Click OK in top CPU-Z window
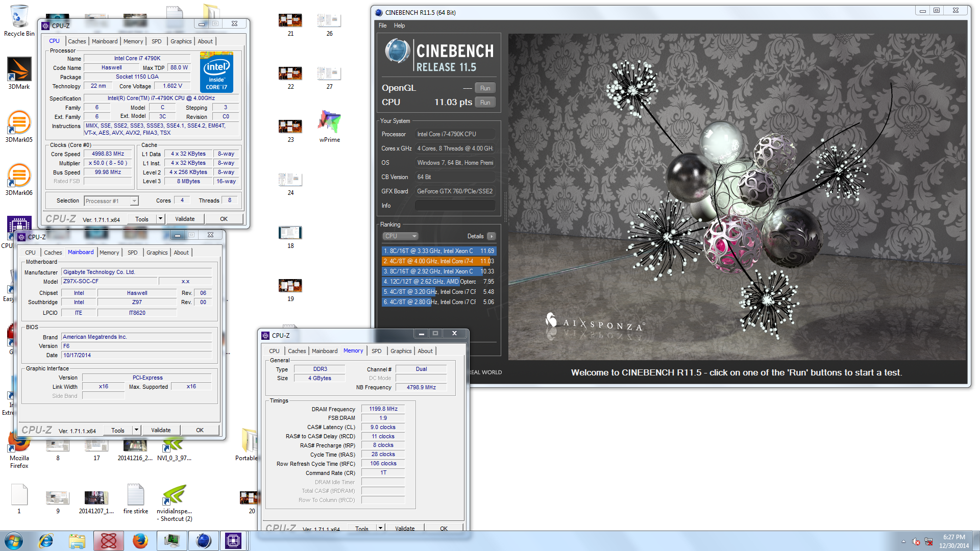 (x=224, y=219)
